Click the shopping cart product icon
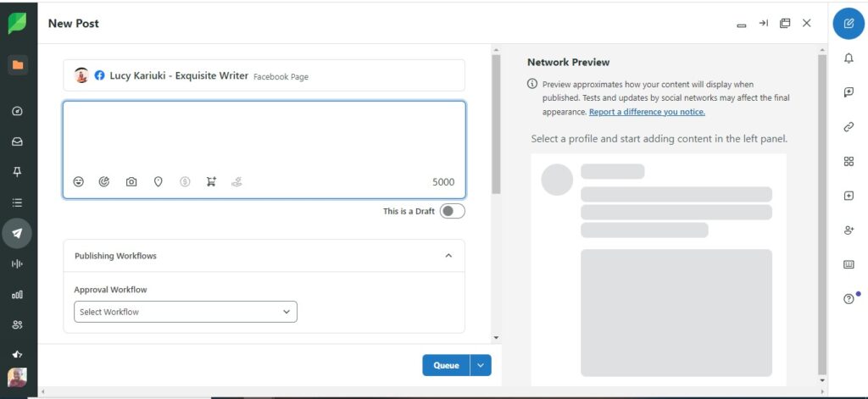 coord(211,181)
